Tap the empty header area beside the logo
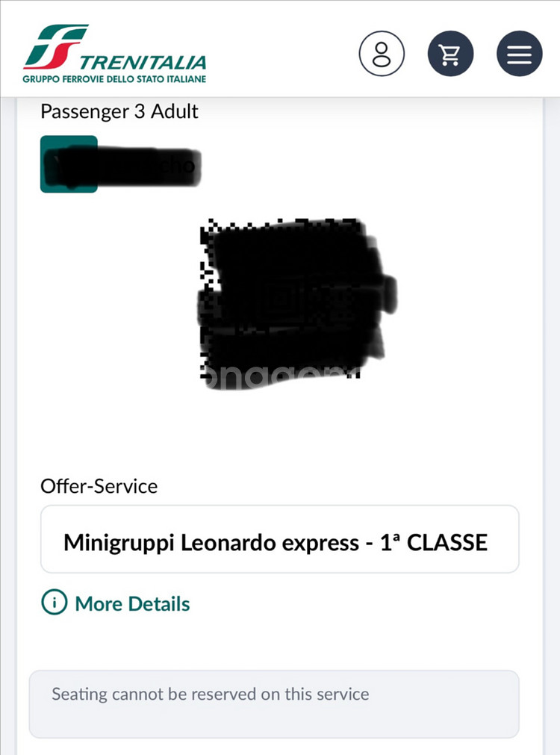Screen dimensions: 560x755 pos(284,54)
